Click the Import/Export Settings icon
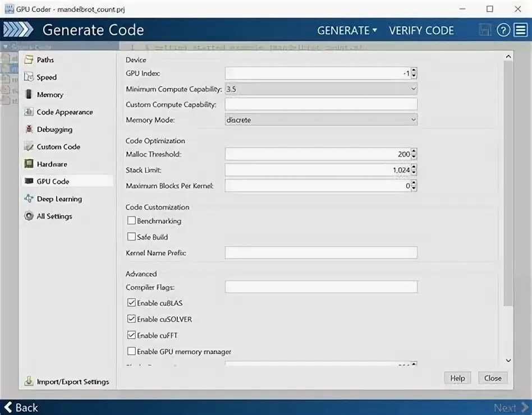Screen dimensions: 532x415 tap(29, 381)
